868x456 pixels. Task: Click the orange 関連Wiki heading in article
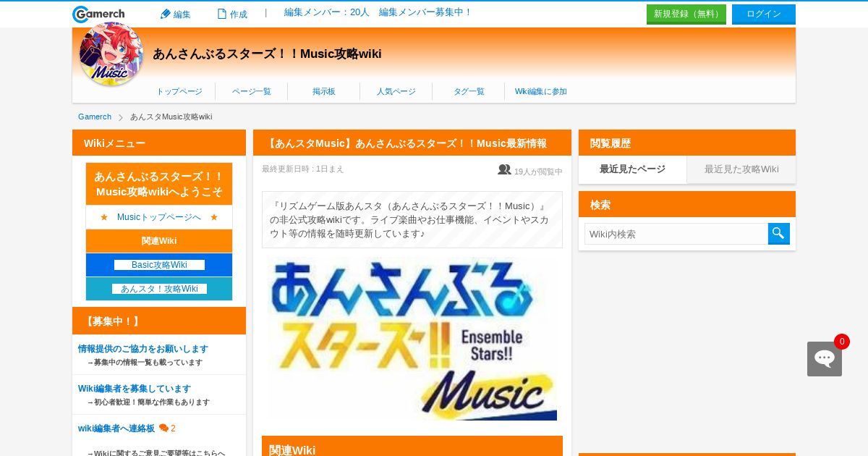412,446
